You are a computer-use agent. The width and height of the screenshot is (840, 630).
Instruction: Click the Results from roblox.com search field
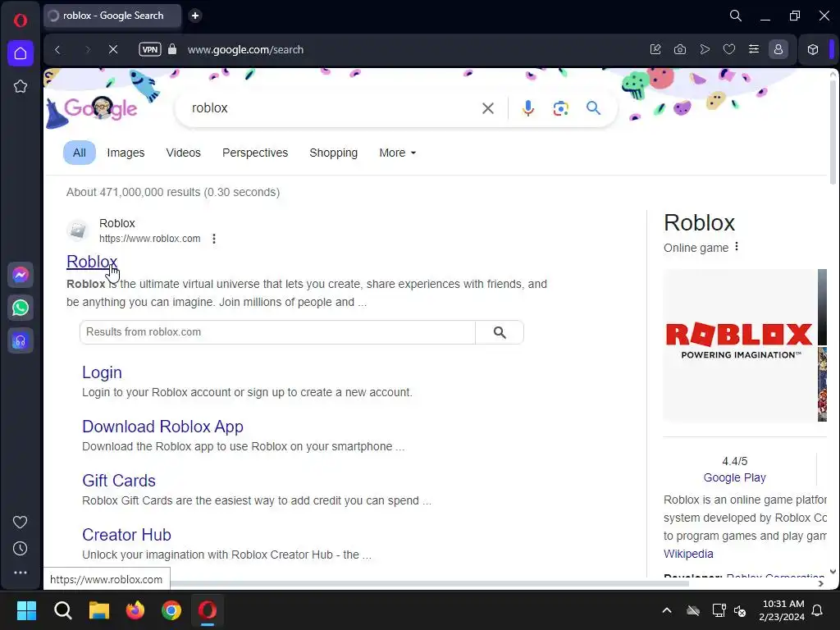pos(277,332)
